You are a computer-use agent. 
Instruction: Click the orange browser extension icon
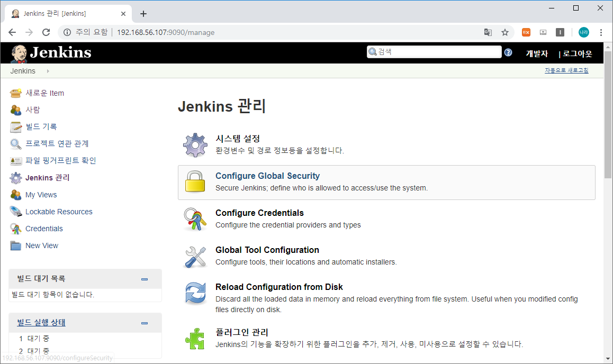pyautogui.click(x=526, y=32)
